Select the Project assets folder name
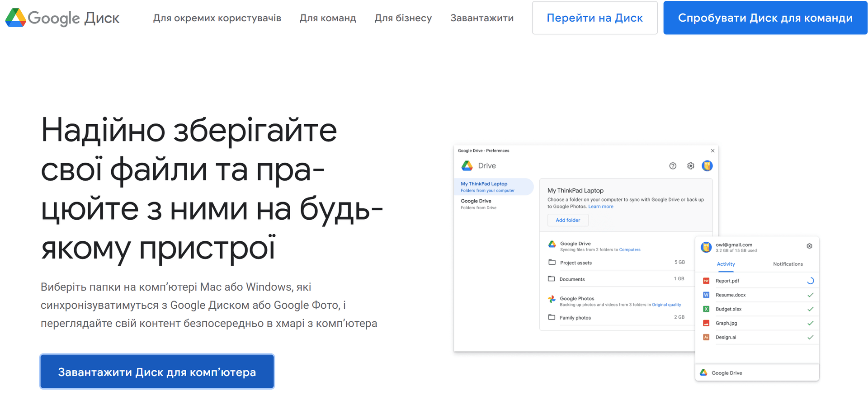Screen dimensions: 868x414 click(x=576, y=263)
